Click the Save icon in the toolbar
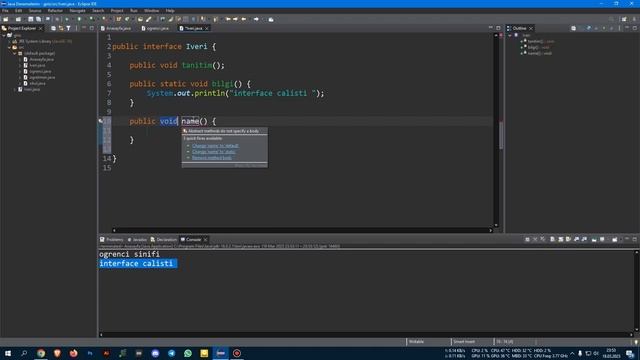640x360 pixels. point(31,19)
